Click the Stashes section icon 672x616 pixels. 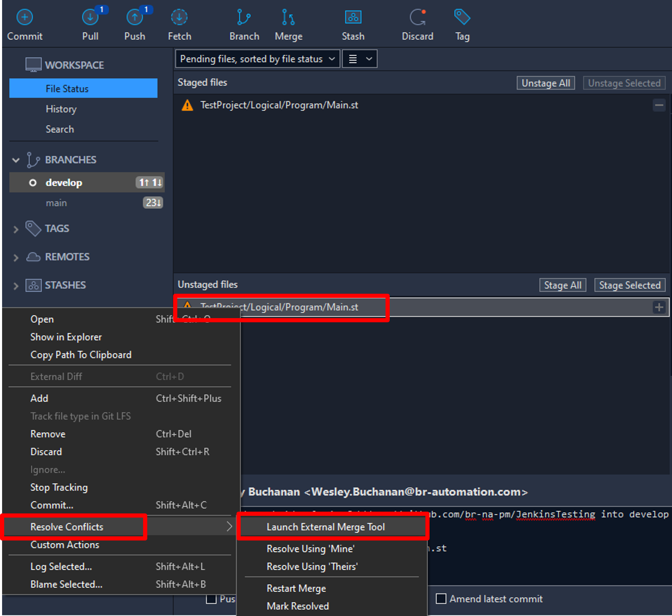coord(33,285)
